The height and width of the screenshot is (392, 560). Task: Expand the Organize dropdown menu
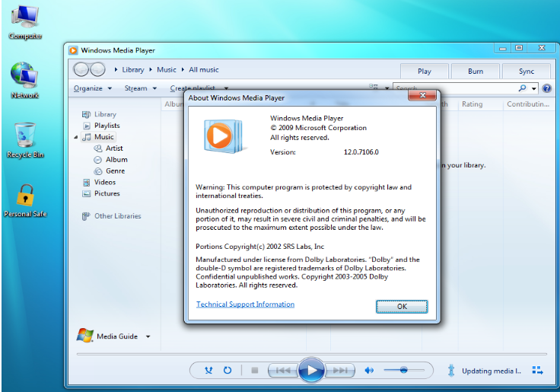coord(93,88)
